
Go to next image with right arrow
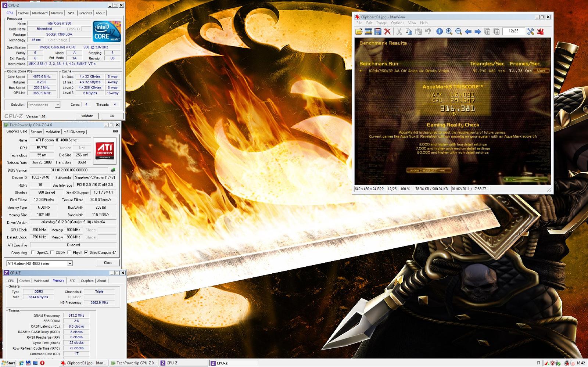pyautogui.click(x=478, y=32)
